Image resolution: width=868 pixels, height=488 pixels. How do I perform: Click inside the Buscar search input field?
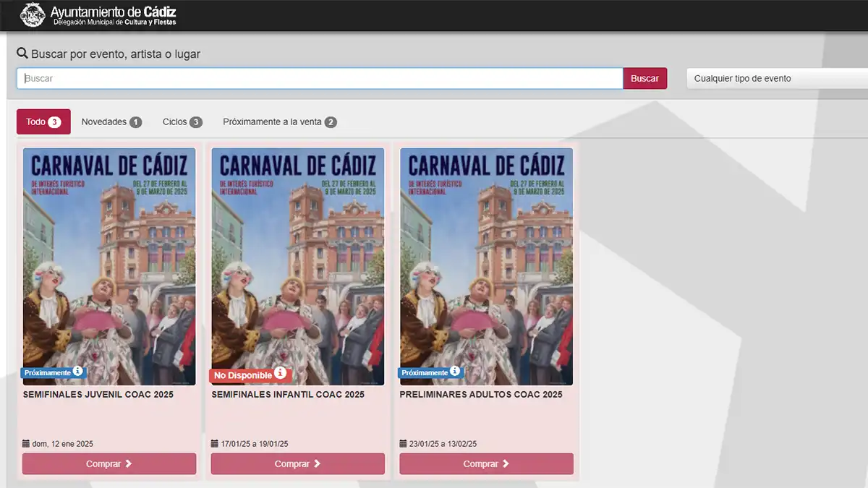[318, 77]
